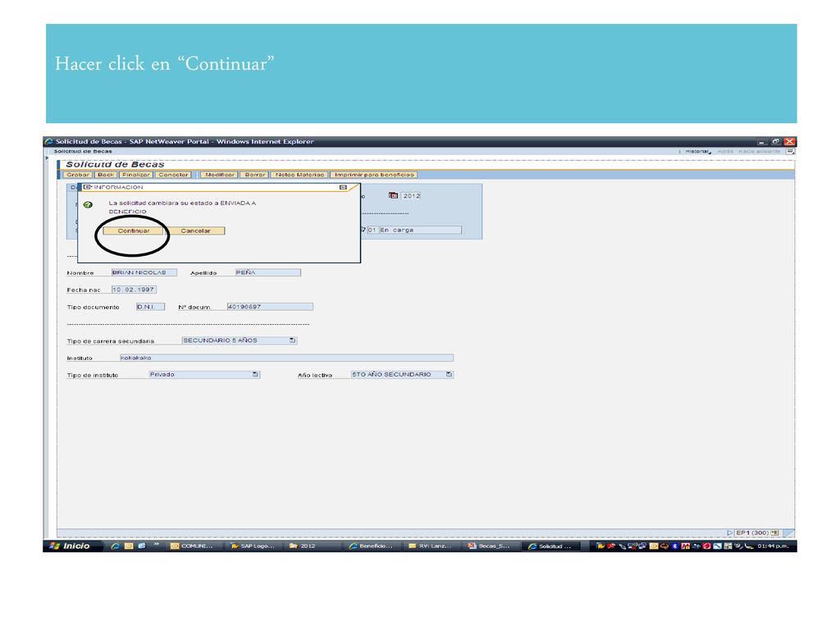The image size is (840, 630).
Task: Switch to Solicitud ... taskbar window
Action: pyautogui.click(x=550, y=546)
